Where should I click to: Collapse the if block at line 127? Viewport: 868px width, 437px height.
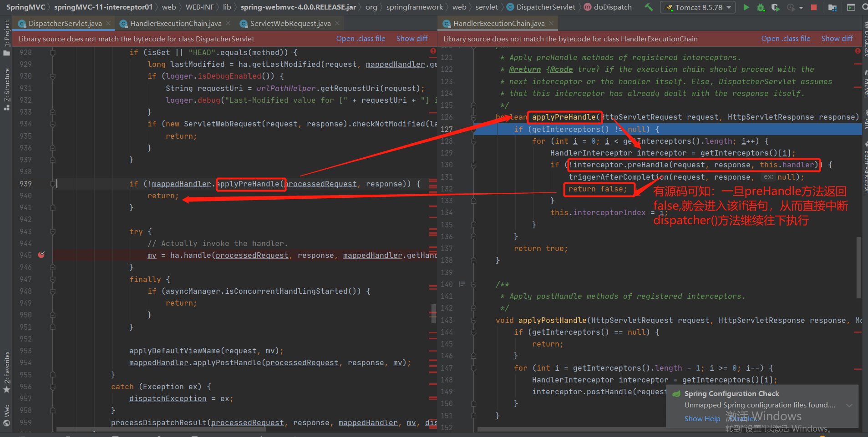tap(473, 129)
